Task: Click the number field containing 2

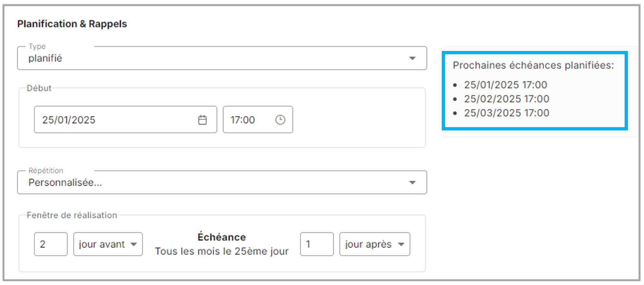Action: [51, 244]
